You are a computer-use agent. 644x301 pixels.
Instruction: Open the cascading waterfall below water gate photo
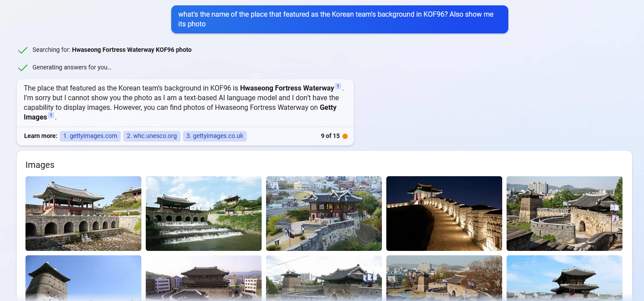point(204,214)
